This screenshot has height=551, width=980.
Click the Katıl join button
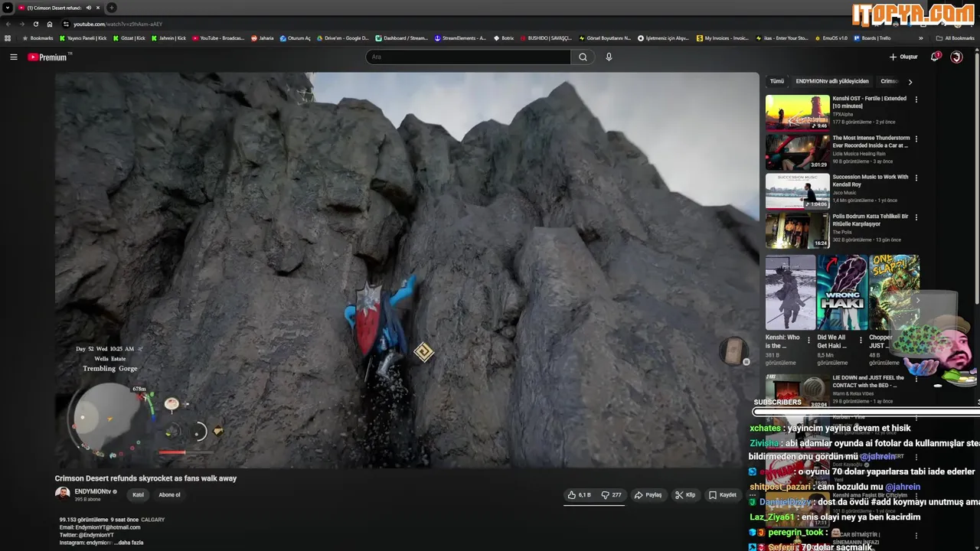(x=139, y=495)
